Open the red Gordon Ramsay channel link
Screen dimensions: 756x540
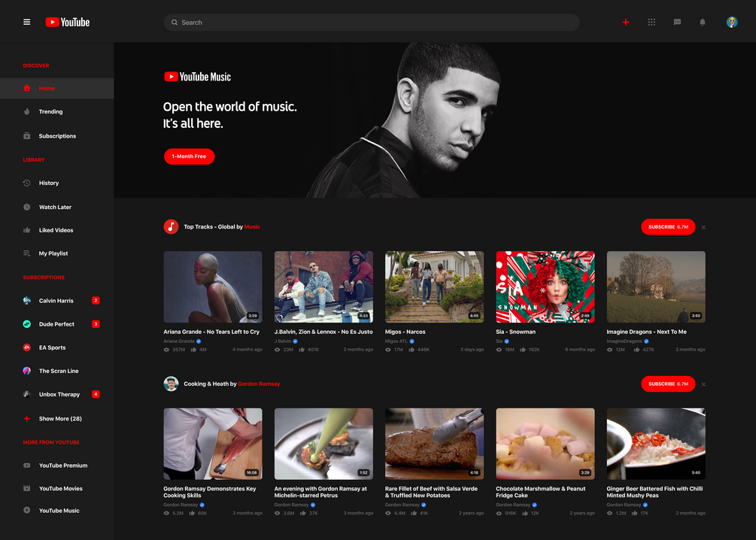(x=259, y=384)
